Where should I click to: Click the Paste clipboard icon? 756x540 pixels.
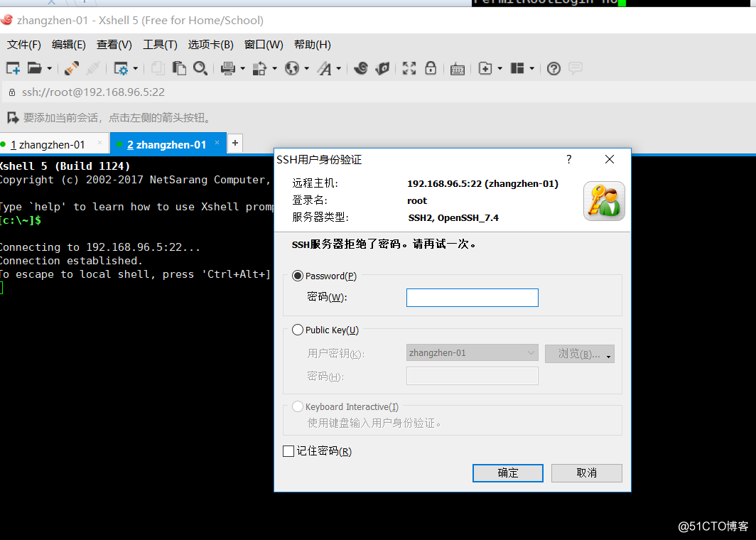(179, 68)
